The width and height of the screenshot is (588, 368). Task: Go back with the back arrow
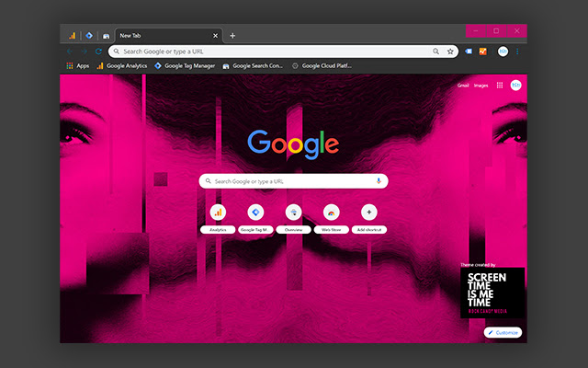(x=70, y=52)
